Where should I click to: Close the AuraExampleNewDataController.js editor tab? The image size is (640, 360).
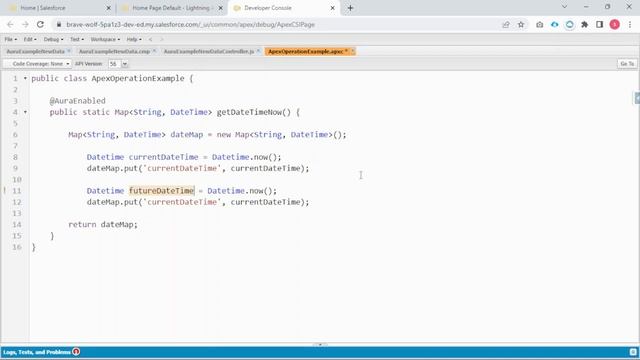click(258, 51)
